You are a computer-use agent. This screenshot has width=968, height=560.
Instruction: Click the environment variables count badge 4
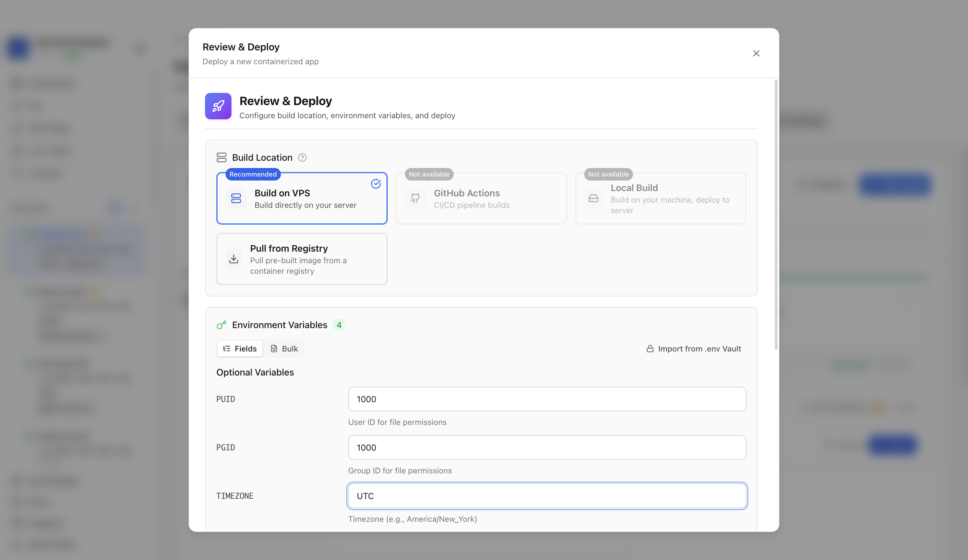pos(339,325)
